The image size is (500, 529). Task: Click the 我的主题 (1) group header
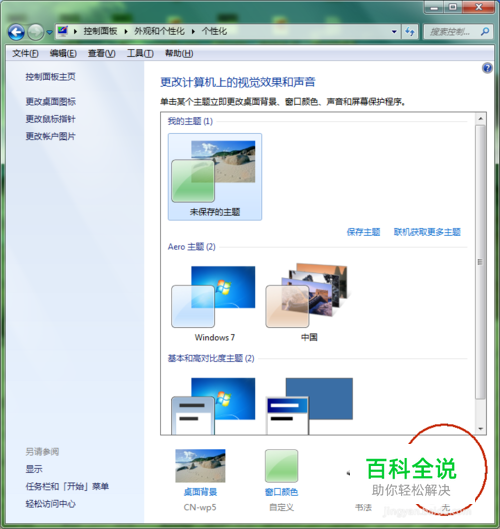190,121
